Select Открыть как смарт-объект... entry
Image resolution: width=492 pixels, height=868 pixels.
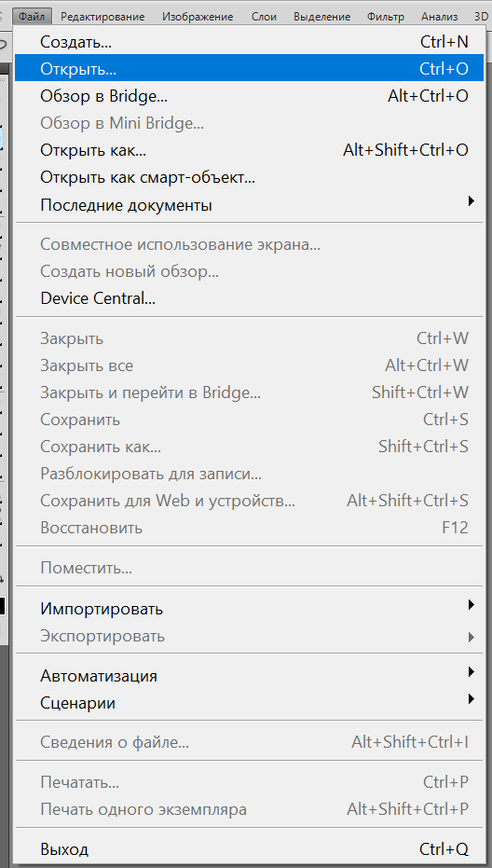[249, 177]
